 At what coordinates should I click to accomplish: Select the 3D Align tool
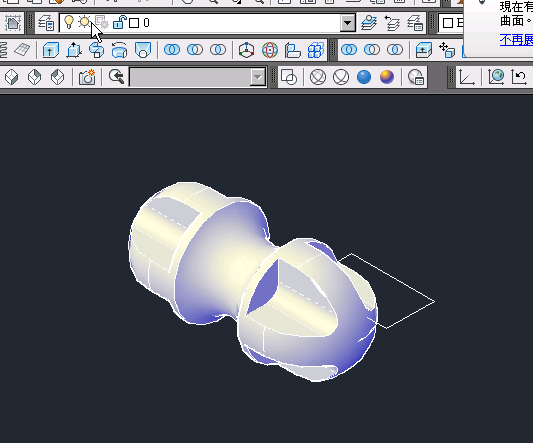pyautogui.click(x=293, y=50)
